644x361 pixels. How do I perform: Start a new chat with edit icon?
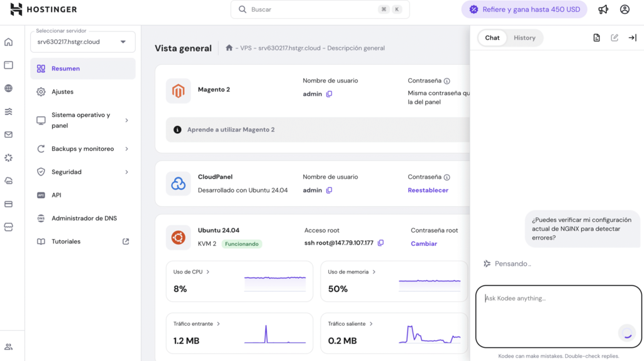(x=614, y=38)
